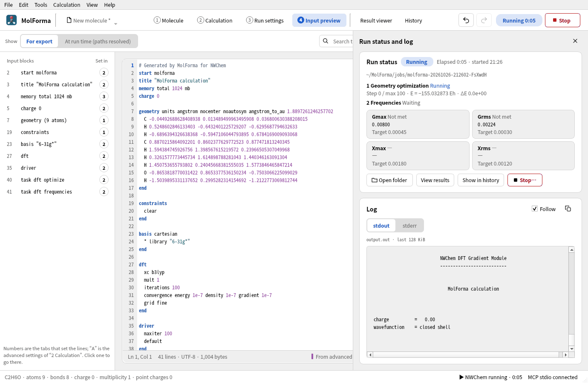This screenshot has width=588, height=383.
Task: Close the Run status and log panel
Action: point(575,41)
